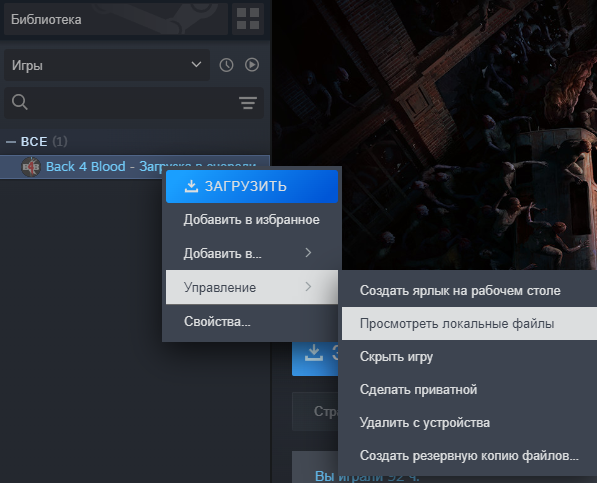Choose Скрыть игру option
The image size is (597, 483).
click(469, 357)
